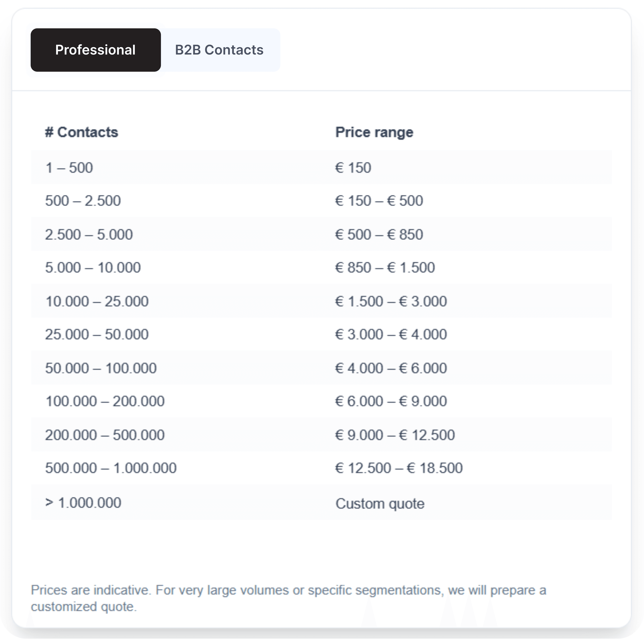
Task: Select the 5.000 – 10.000 contacts row
Action: click(321, 268)
